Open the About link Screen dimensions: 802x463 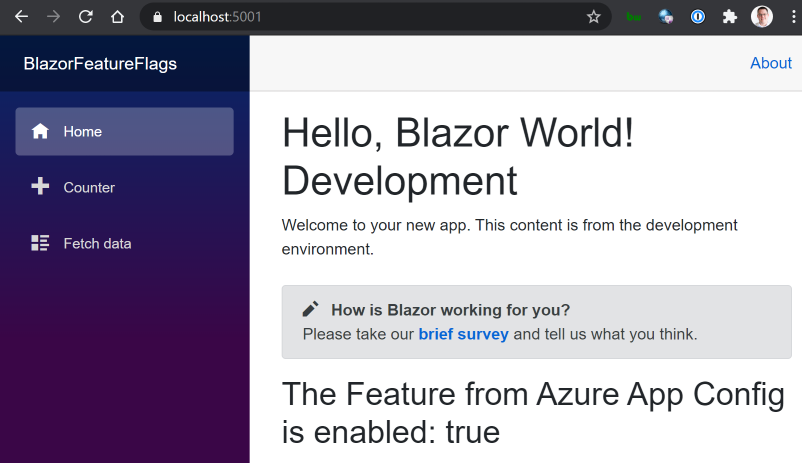771,63
